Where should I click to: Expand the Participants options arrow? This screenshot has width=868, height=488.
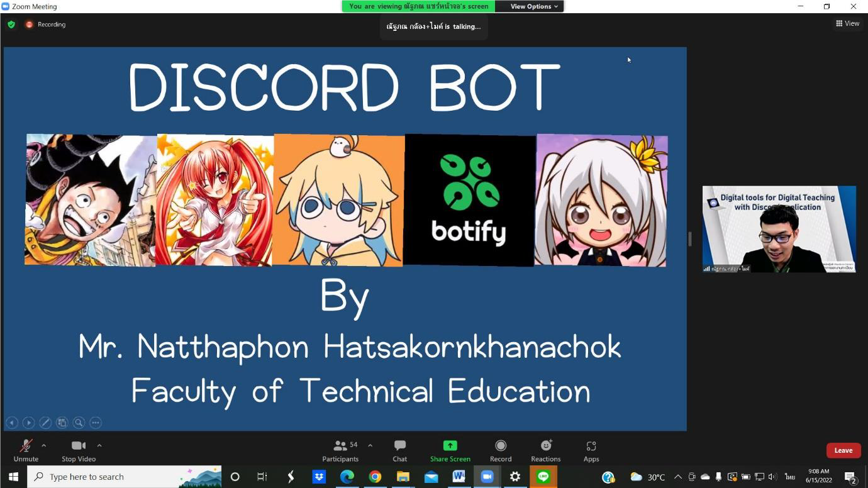[370, 445]
